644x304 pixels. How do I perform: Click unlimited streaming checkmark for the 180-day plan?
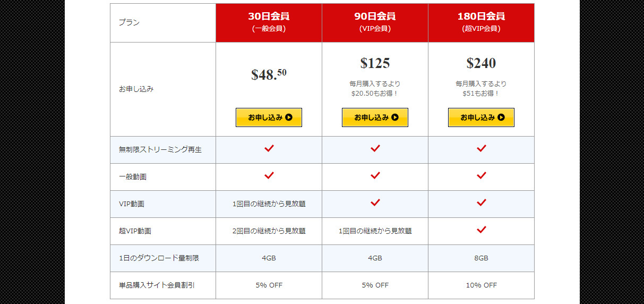pos(482,149)
